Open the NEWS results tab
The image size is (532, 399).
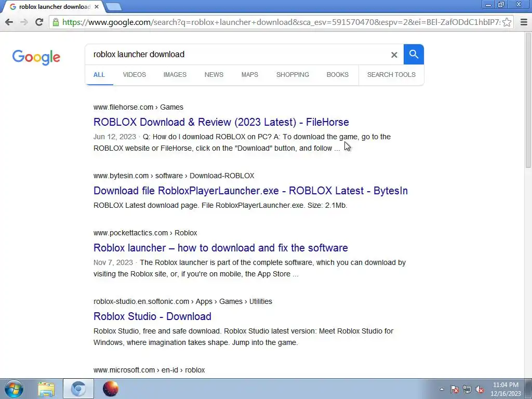pyautogui.click(x=214, y=75)
